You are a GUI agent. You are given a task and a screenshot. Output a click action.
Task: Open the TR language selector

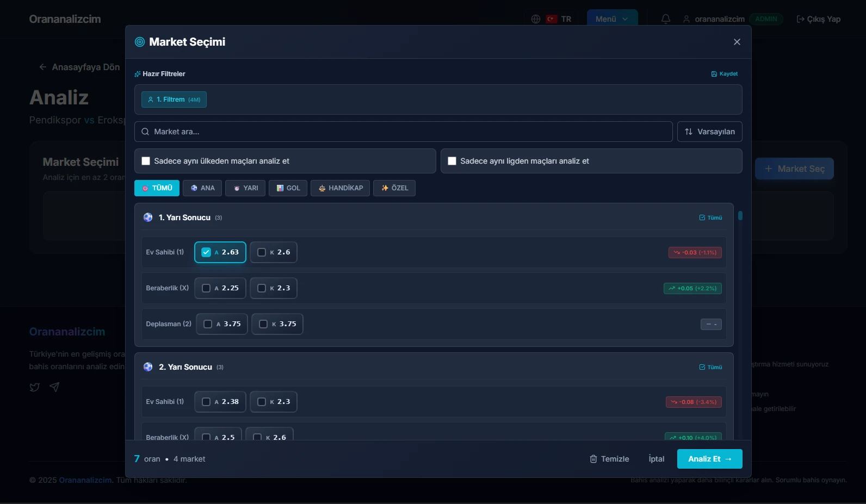pyautogui.click(x=559, y=19)
